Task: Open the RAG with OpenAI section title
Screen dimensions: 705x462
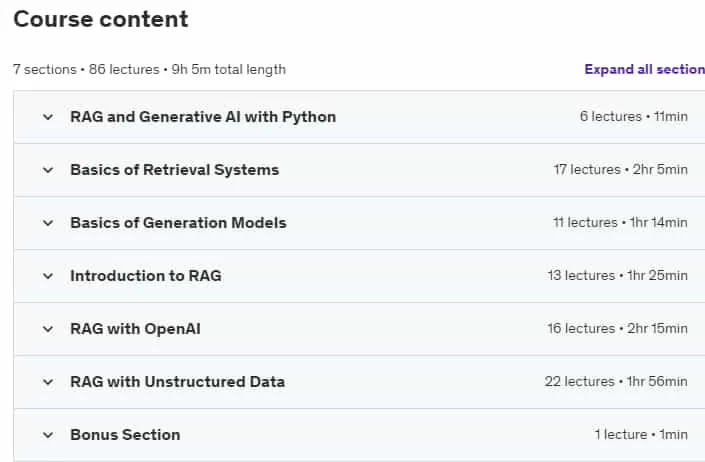Action: (135, 329)
